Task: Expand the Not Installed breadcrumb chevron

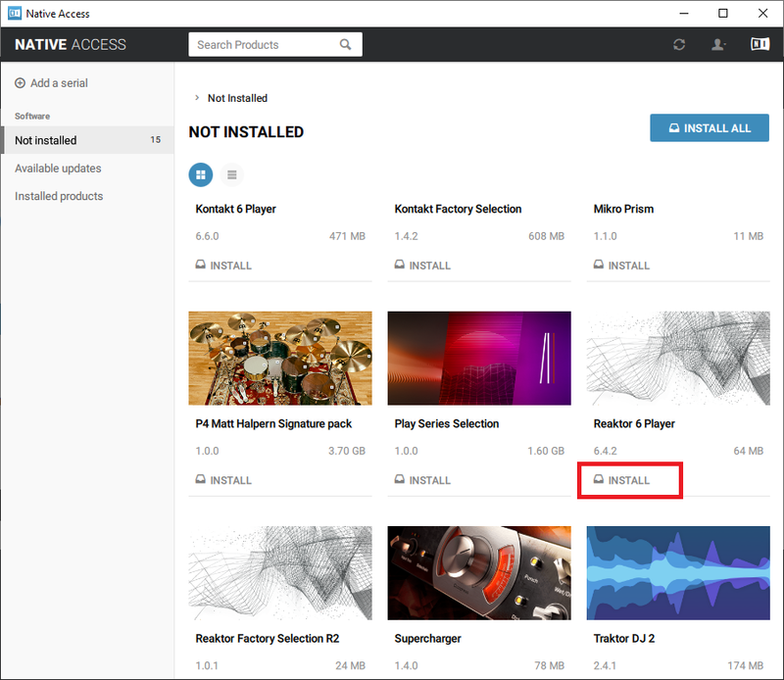Action: (x=197, y=98)
